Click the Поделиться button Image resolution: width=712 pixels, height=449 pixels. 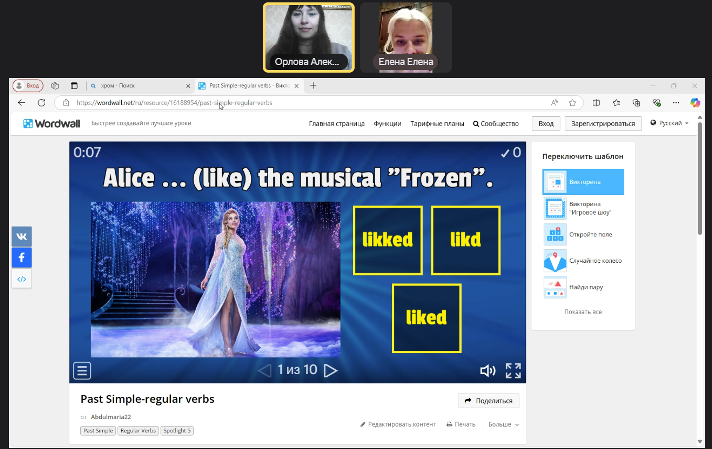tap(489, 400)
